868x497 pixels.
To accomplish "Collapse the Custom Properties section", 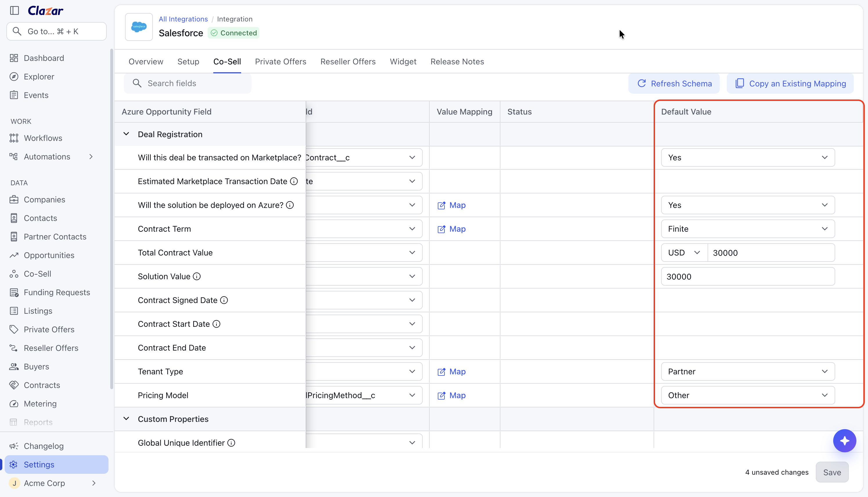I will point(126,419).
